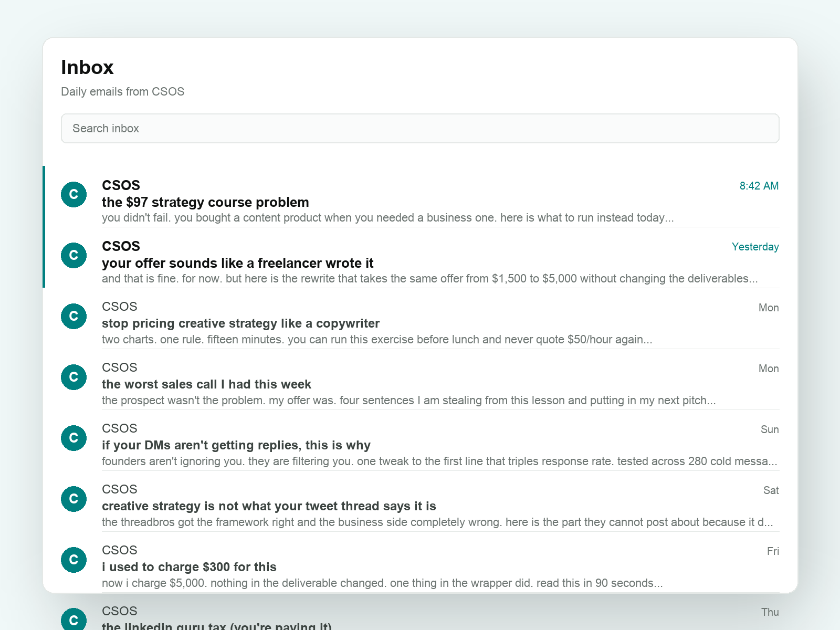This screenshot has width=840, height=630.
Task: Click preview 'and that is fine. for now.'
Action: [430, 279]
